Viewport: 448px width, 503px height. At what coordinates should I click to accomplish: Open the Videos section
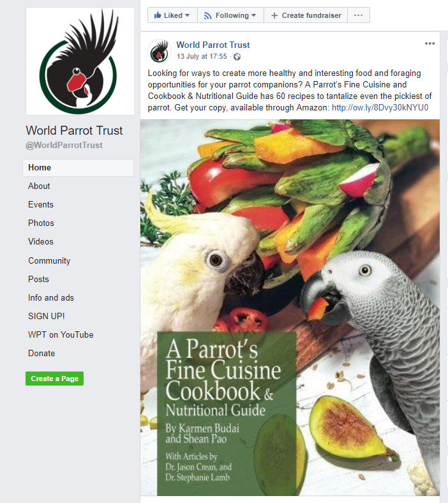pos(41,241)
